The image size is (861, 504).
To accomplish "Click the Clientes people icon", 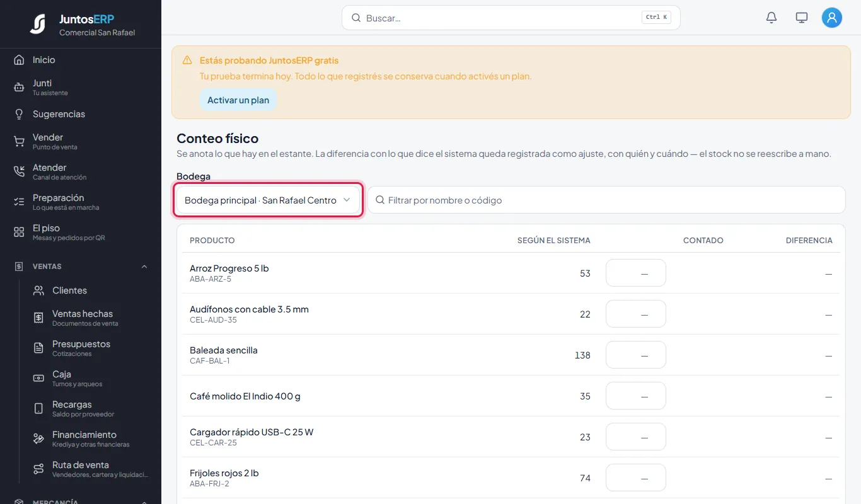I will pos(38,290).
